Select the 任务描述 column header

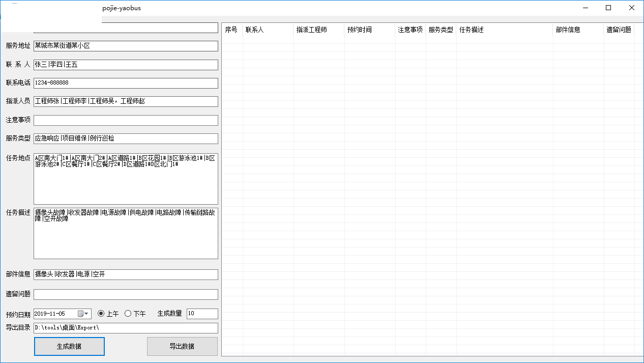point(504,30)
